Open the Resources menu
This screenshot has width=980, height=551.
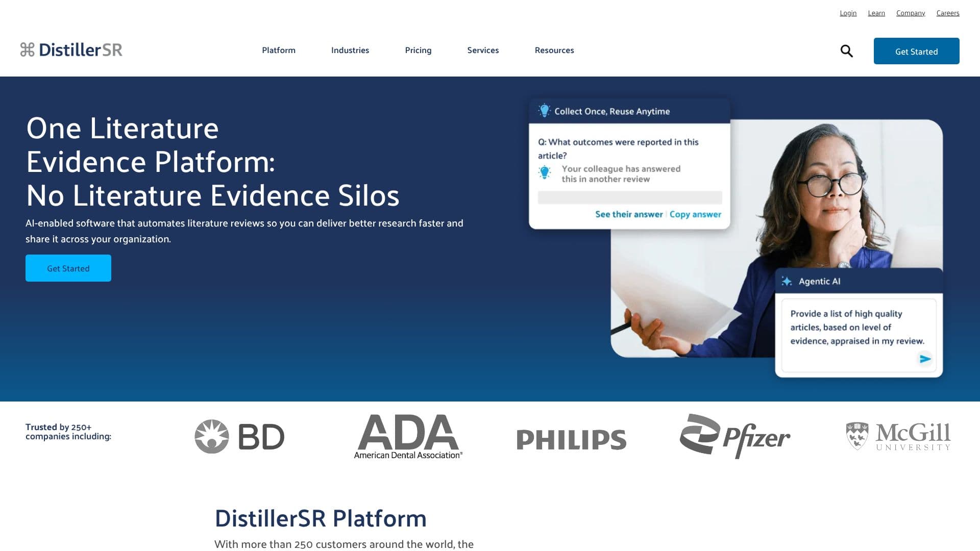[554, 50]
